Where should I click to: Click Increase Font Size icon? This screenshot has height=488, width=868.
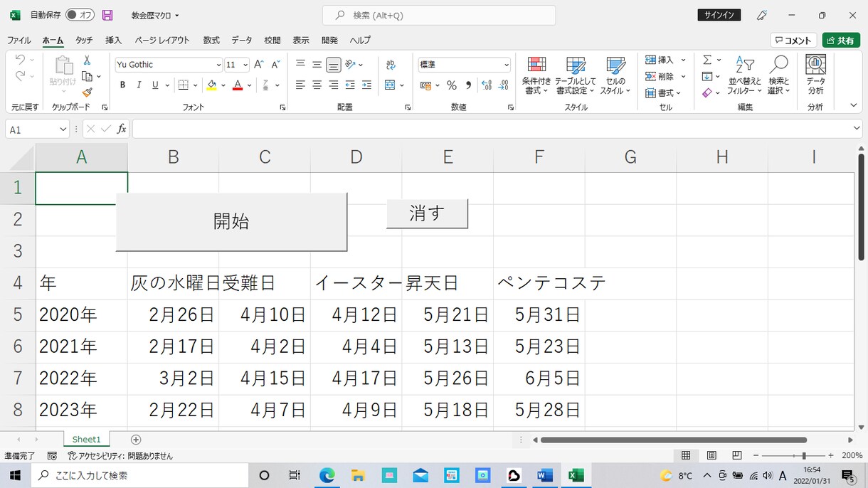tap(259, 65)
